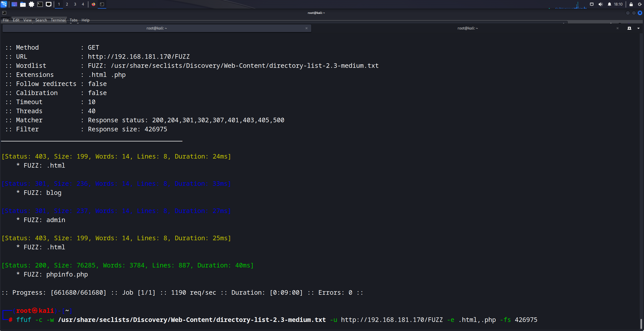Expand the tab list dropdown arrow
Image resolution: width=644 pixels, height=331 pixels.
pyautogui.click(x=638, y=28)
